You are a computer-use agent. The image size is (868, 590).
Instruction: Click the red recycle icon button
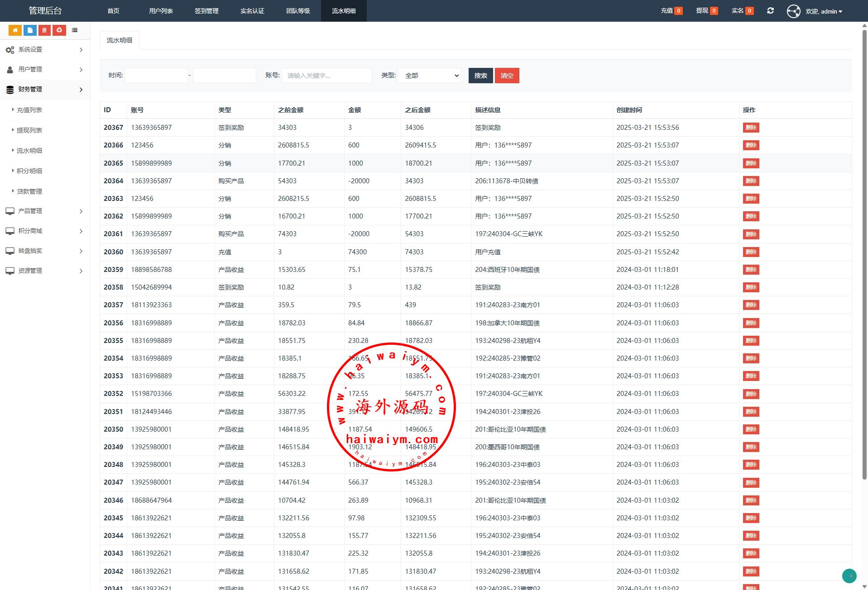(59, 30)
